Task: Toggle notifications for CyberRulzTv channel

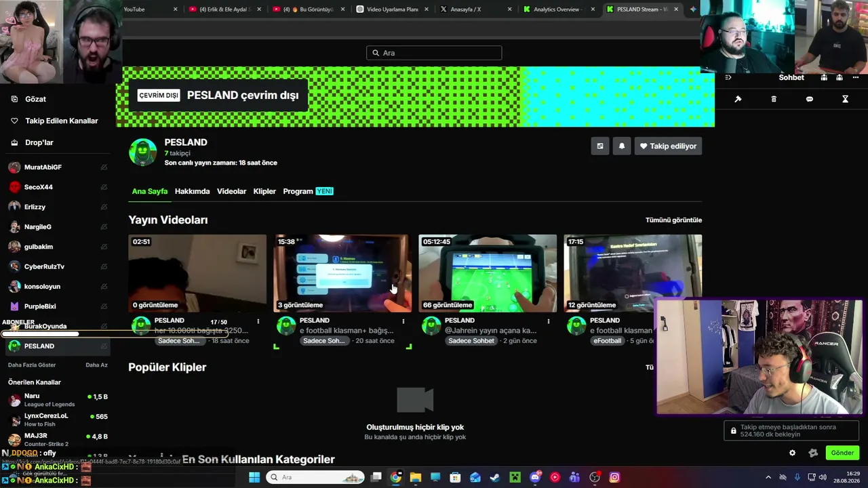Action: coord(104,266)
